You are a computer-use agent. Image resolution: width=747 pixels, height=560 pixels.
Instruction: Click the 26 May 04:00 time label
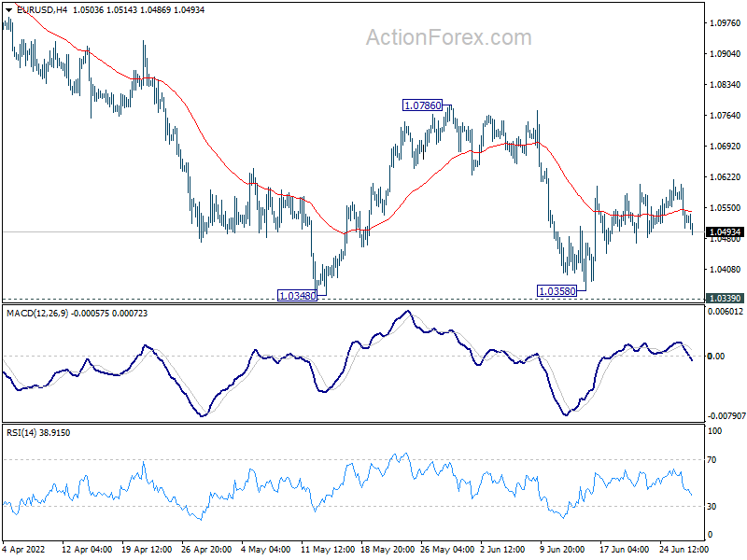point(447,550)
